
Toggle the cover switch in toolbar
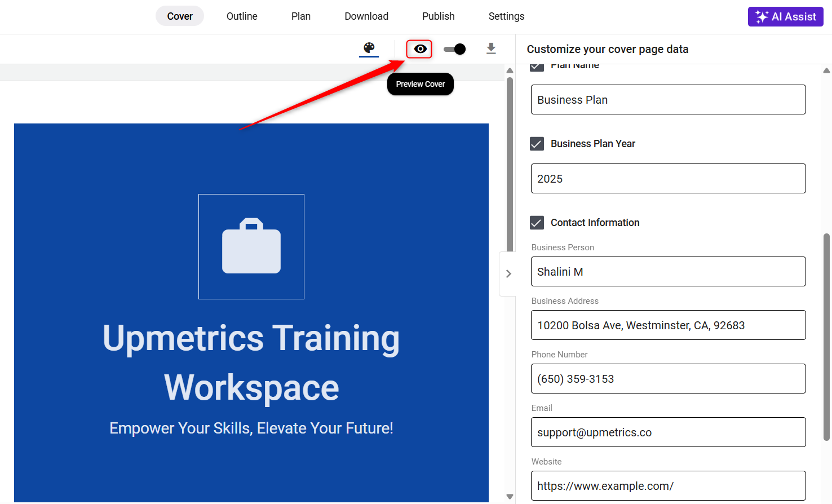pyautogui.click(x=454, y=49)
